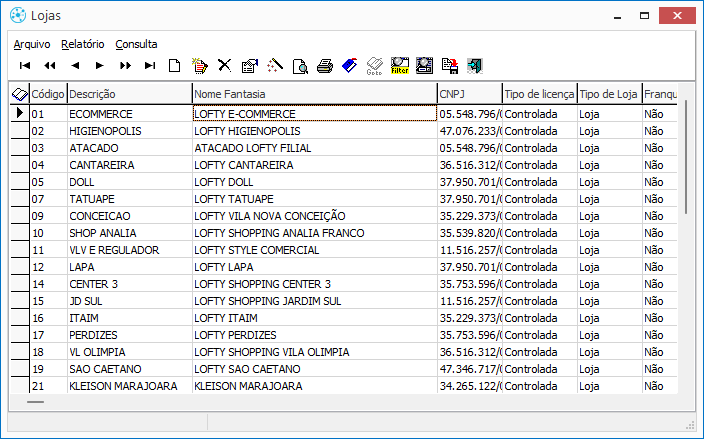
Task: Click Controlada cell in DOLL row
Action: coord(540,182)
